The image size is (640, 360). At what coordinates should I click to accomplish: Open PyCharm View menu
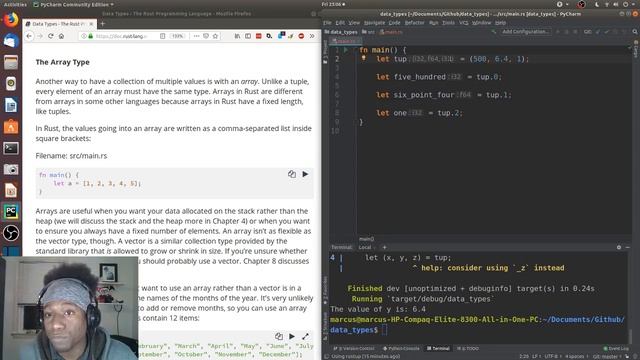[354, 23]
